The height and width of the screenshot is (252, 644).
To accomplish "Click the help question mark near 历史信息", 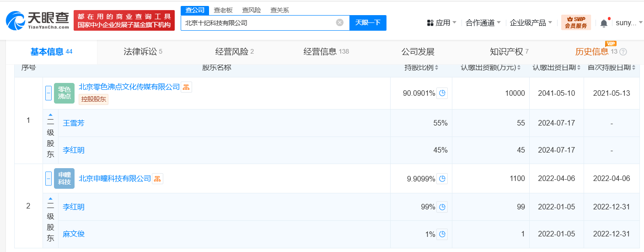I will [623, 52].
